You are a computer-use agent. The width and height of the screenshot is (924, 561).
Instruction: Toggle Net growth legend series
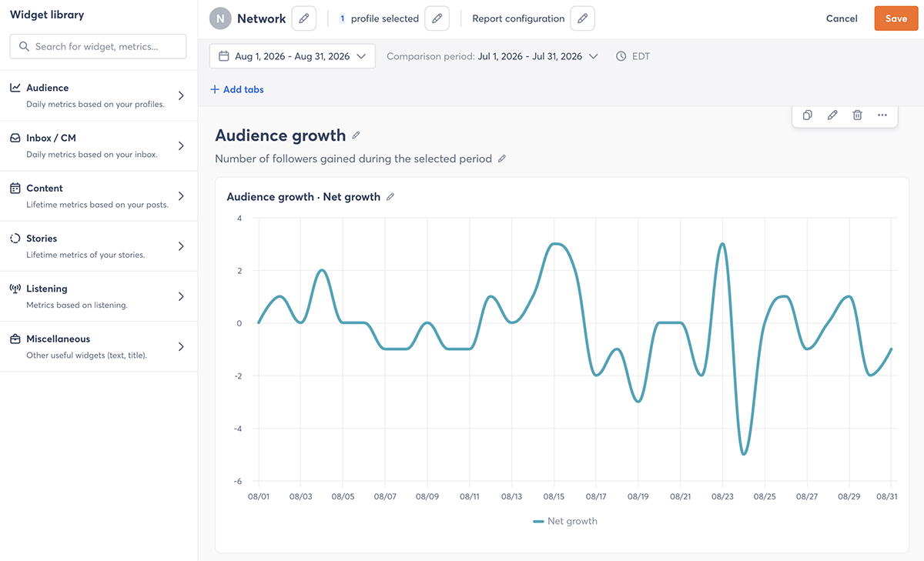pos(565,521)
